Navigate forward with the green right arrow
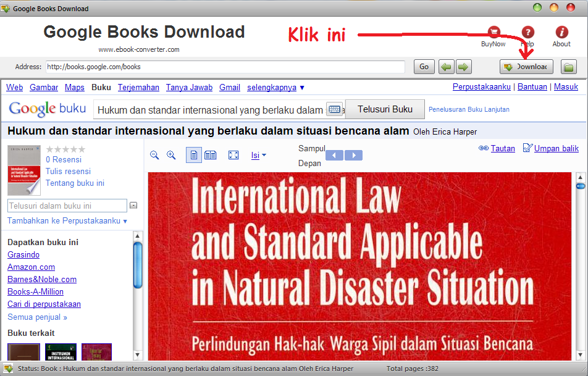The height and width of the screenshot is (376, 588). tap(463, 67)
